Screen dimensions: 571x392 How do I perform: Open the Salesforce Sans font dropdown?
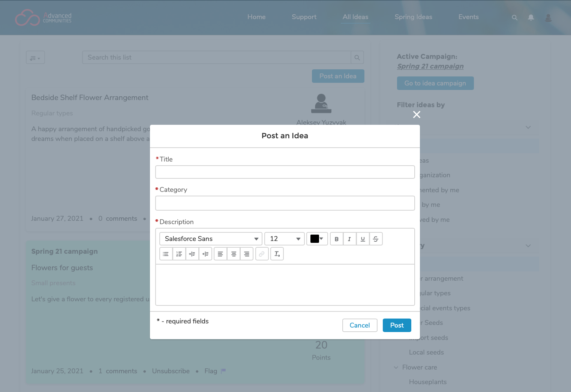pyautogui.click(x=211, y=239)
